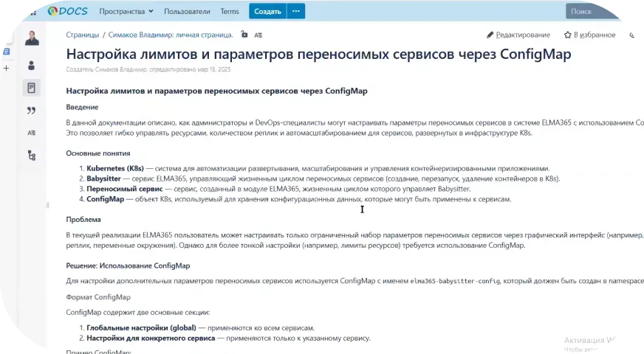644x354 pixels.
Task: Click the DOCS logo in header
Action: (67, 11)
